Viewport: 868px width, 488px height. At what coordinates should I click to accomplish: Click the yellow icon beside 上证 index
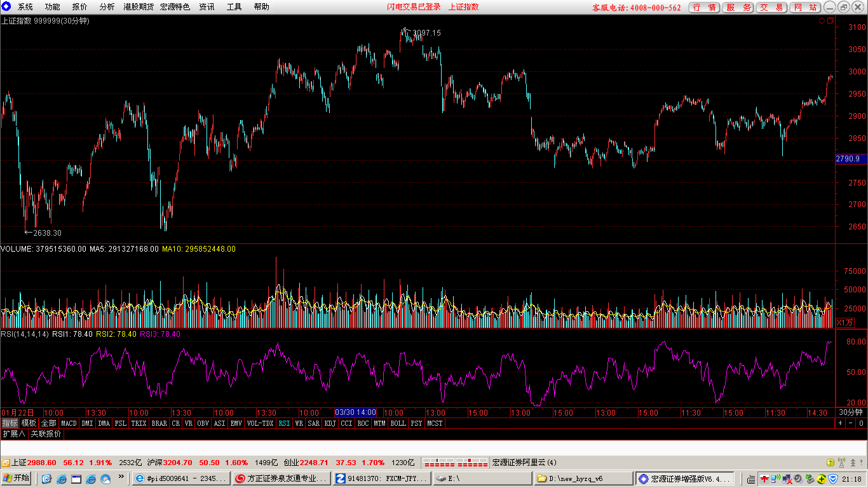(x=5, y=463)
